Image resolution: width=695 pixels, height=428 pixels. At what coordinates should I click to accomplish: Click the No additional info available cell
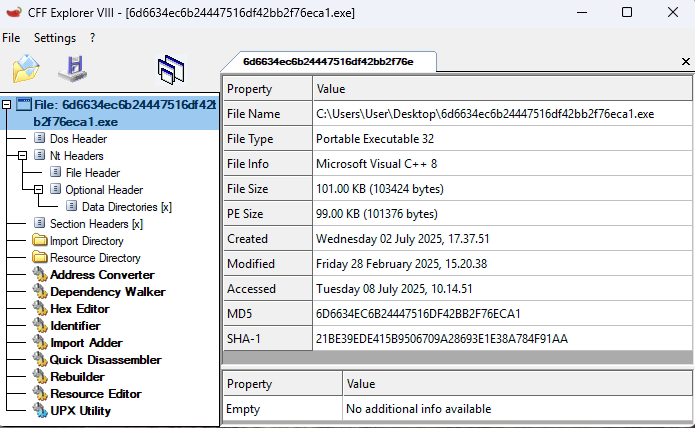[x=517, y=409]
